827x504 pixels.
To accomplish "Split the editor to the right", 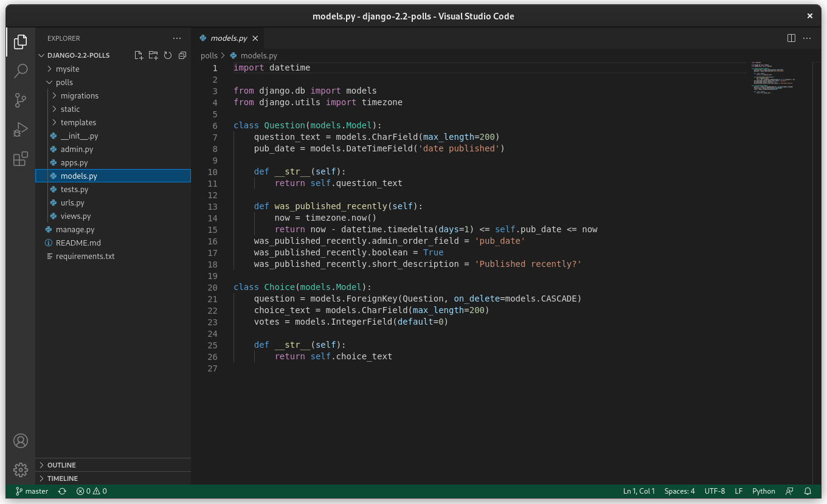I will 791,38.
